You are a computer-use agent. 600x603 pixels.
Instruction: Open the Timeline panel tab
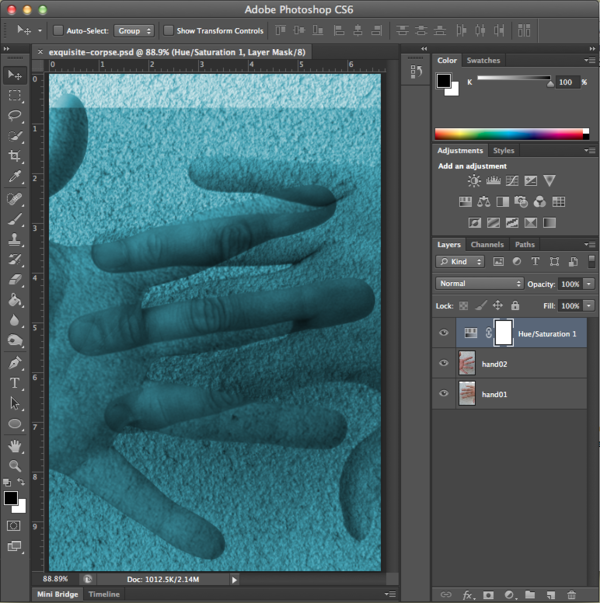(104, 594)
